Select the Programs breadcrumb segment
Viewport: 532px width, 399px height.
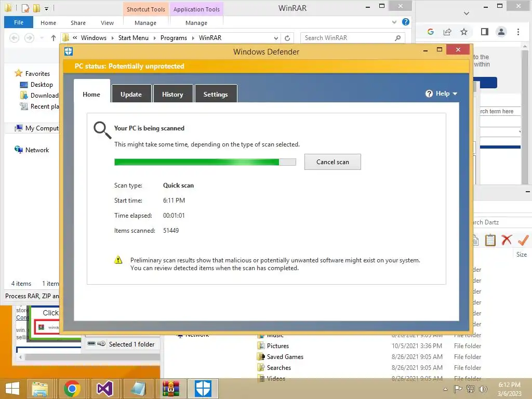[174, 37]
